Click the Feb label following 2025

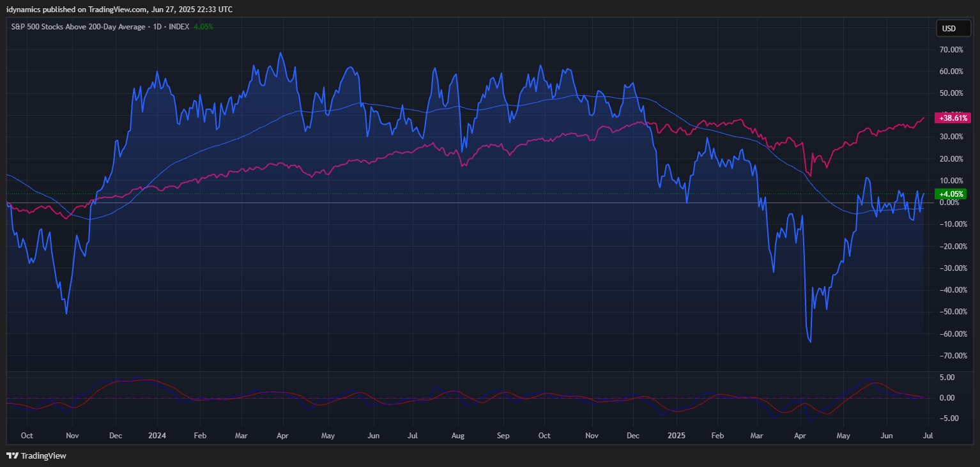(718, 436)
